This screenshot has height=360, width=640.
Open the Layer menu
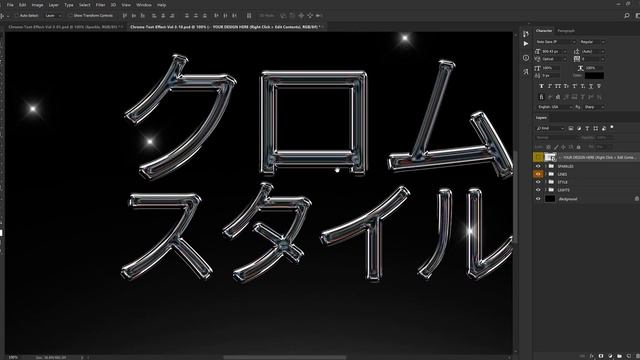pos(53,5)
